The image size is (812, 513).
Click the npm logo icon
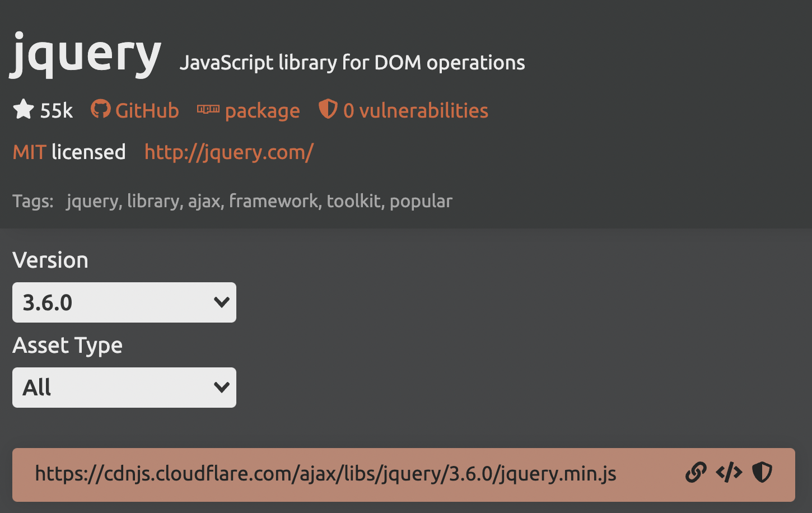click(x=208, y=110)
